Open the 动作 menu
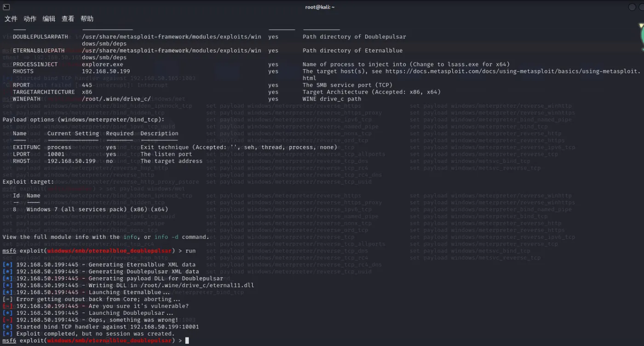Screen dimensions: 644x346 coord(30,19)
